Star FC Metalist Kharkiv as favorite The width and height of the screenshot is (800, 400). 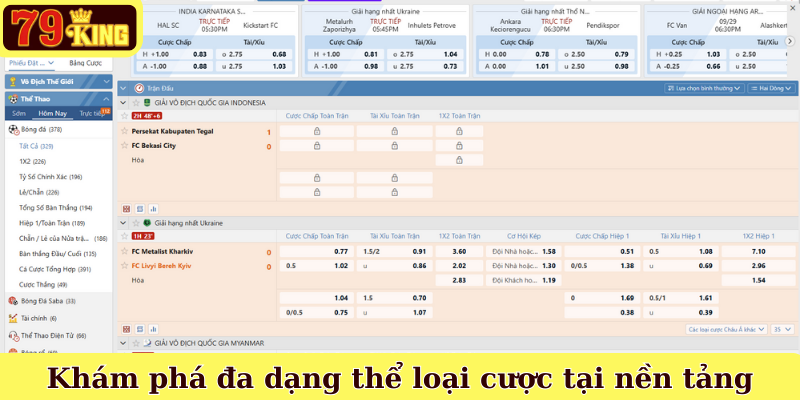[124, 252]
